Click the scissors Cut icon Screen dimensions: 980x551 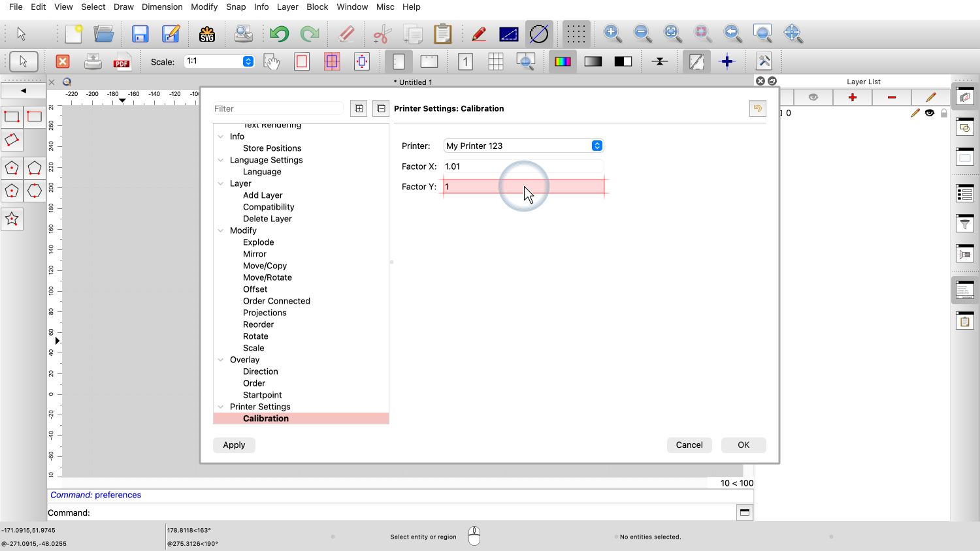point(382,34)
